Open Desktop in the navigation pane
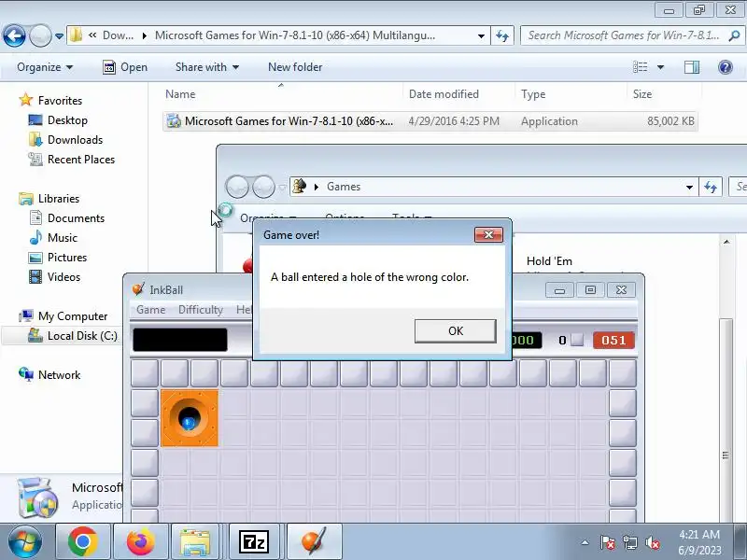 coord(67,120)
